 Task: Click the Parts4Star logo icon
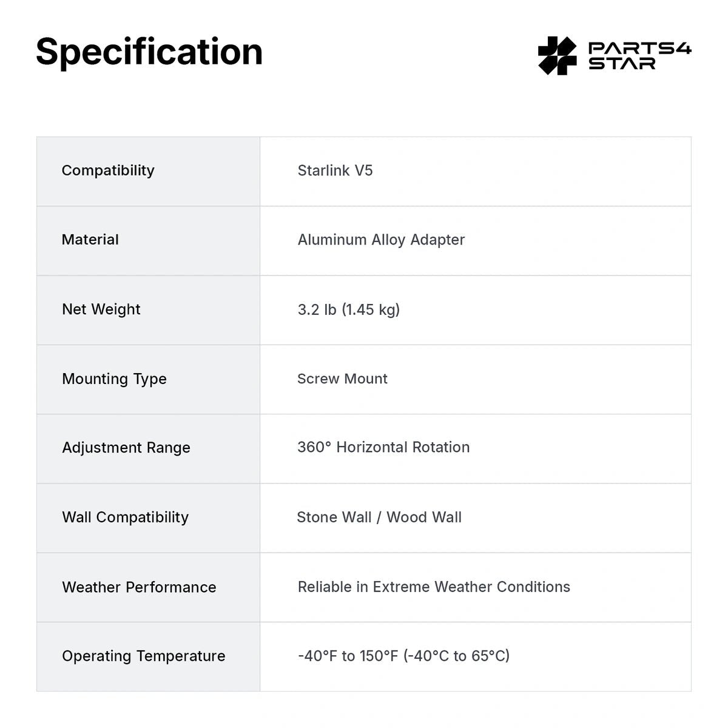click(558, 56)
